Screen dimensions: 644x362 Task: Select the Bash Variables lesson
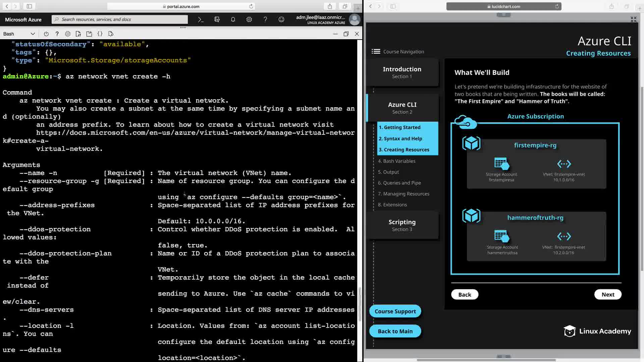[399, 161]
